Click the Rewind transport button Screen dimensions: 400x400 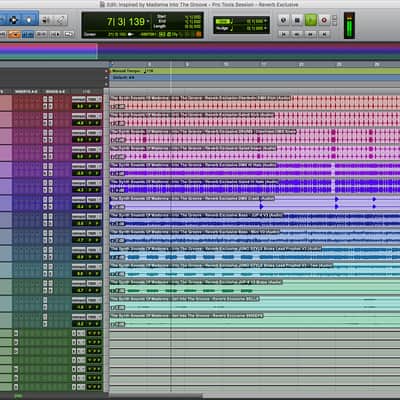pos(297,34)
